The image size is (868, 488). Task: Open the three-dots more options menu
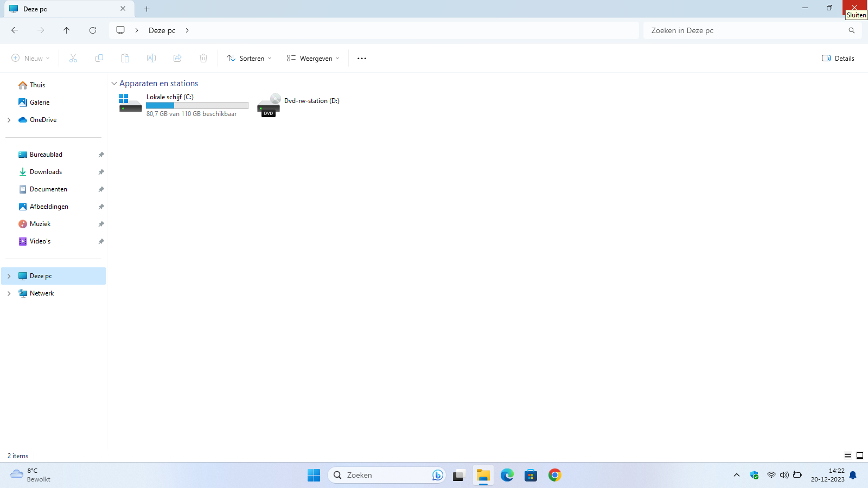click(x=362, y=59)
